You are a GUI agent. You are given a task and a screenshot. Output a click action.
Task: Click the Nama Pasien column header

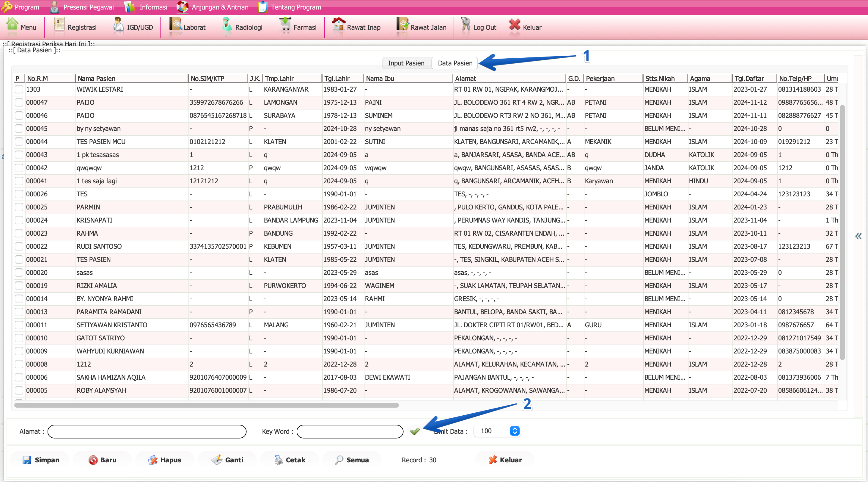131,79
